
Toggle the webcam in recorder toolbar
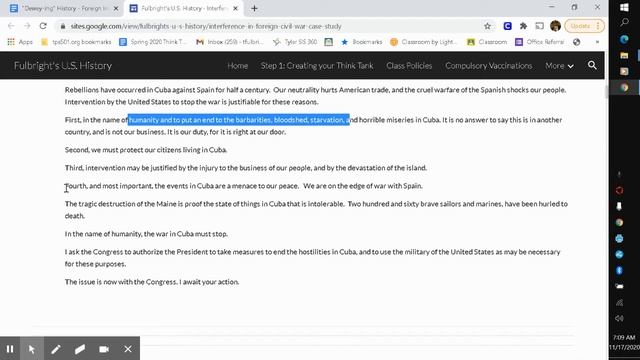coord(104,349)
